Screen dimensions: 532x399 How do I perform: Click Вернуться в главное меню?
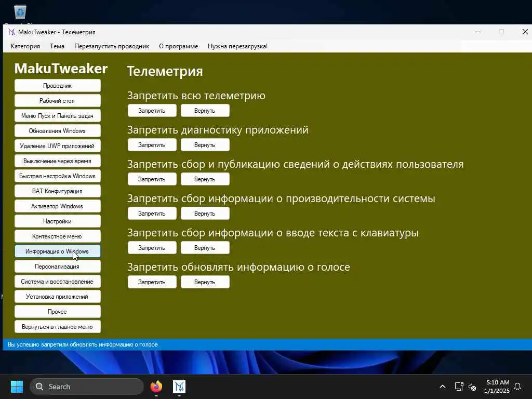tap(57, 327)
